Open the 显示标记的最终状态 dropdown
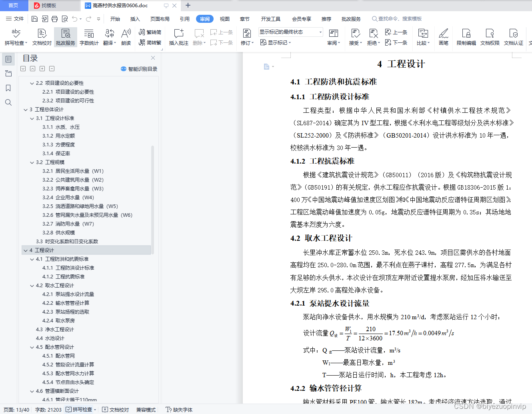 (291, 32)
